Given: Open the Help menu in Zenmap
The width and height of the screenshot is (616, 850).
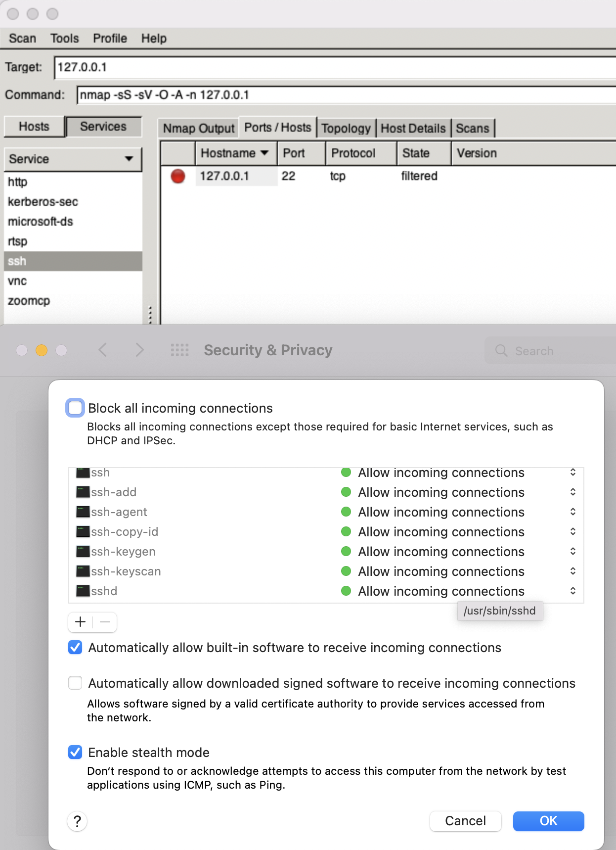Looking at the screenshot, I should point(154,39).
